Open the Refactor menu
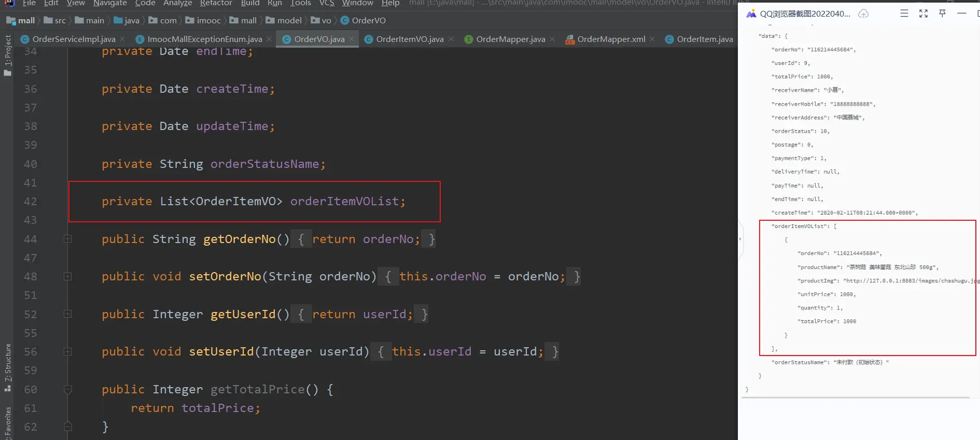 (216, 3)
